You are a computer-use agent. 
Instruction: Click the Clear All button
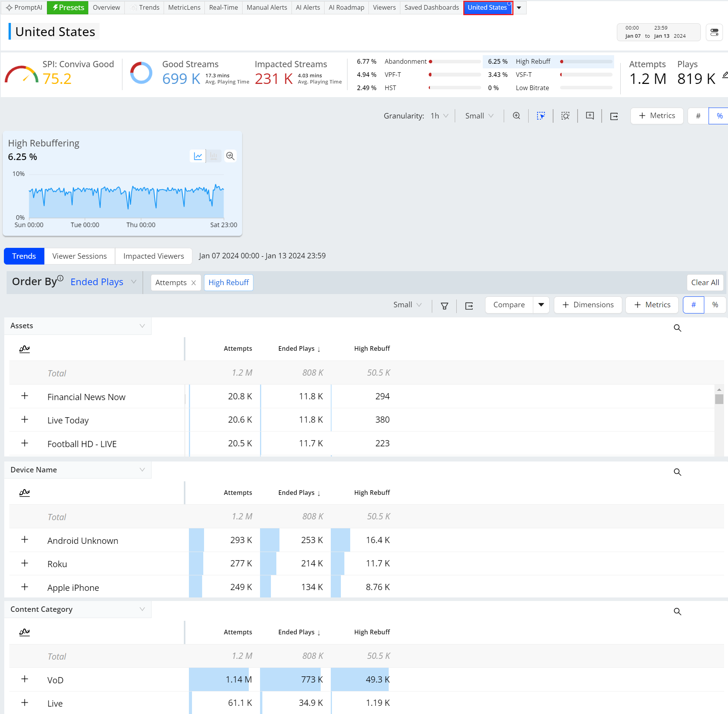pos(705,282)
